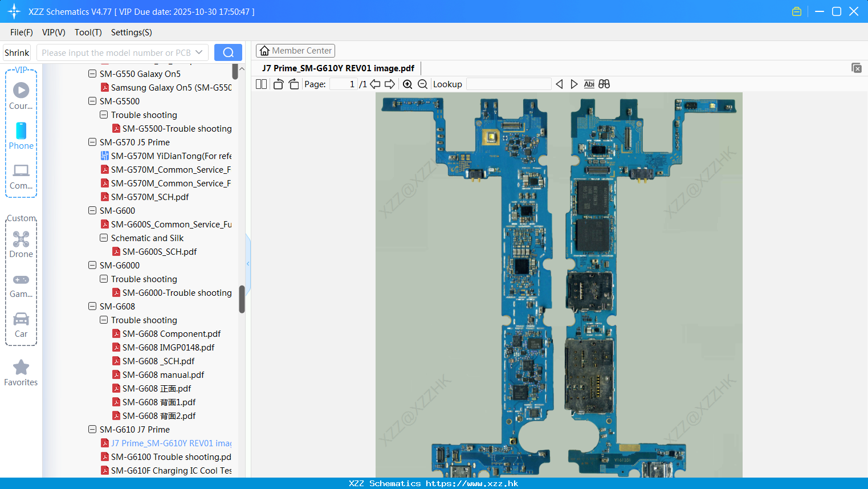
Task: Collapse the SM-G570 J5 Prime node
Action: (92, 142)
